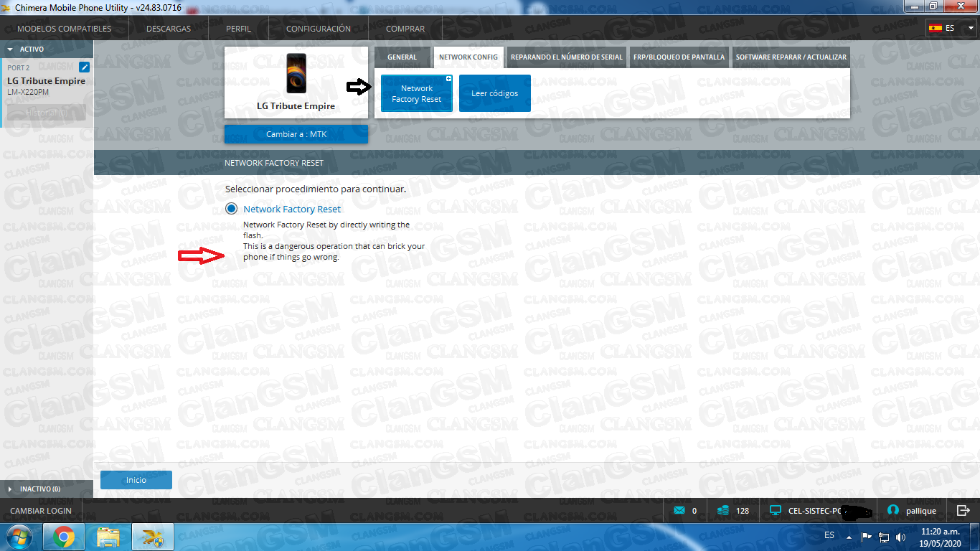Click the NETWORK FACTORY RESET section header

coord(274,163)
